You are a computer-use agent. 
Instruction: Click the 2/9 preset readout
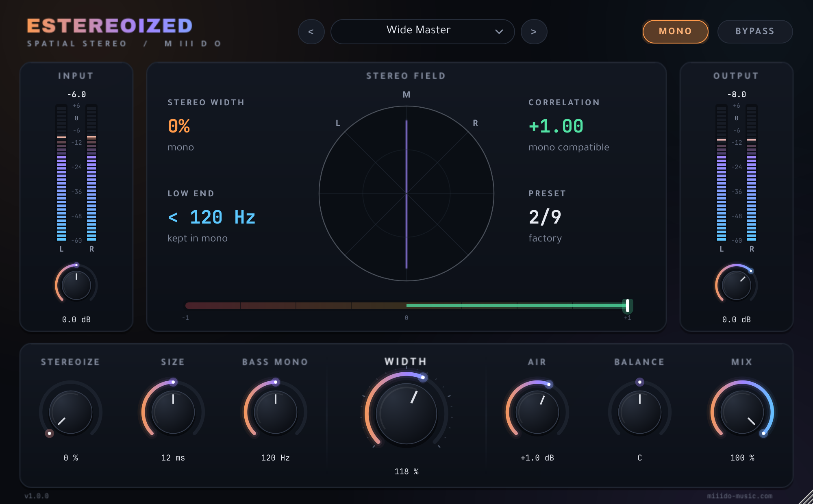(x=545, y=217)
